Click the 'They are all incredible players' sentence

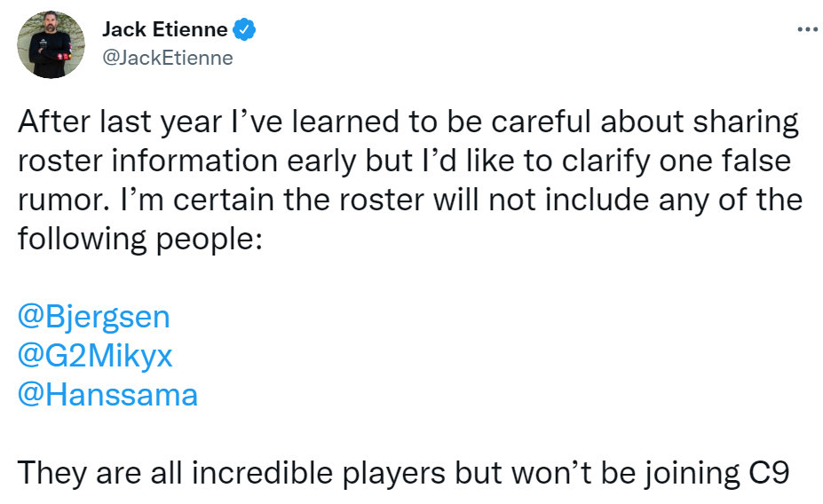403,474
